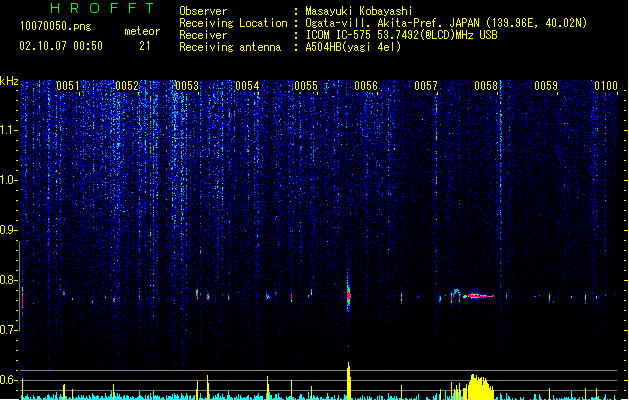Click the kHz axis unit label
The height and width of the screenshot is (400, 629).
(9, 81)
